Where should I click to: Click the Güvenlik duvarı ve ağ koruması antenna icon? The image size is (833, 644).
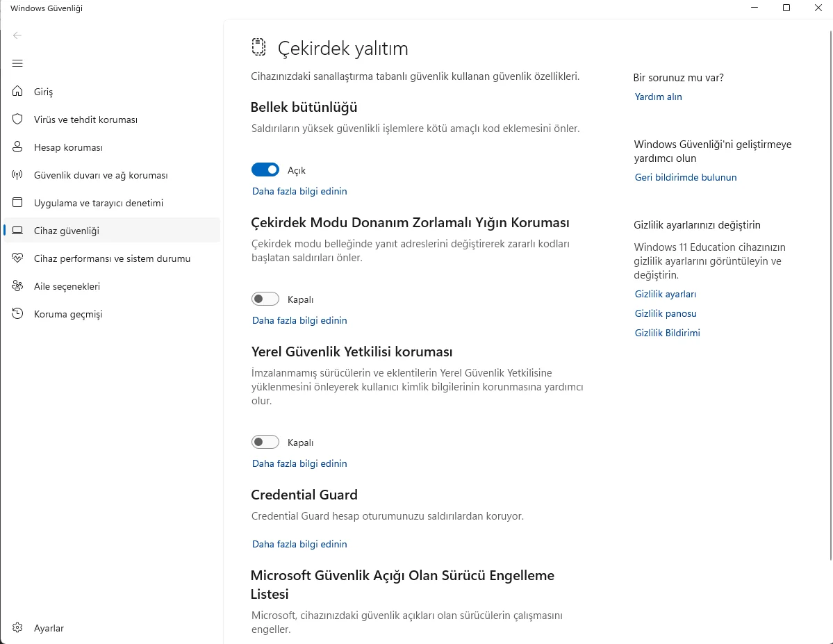[x=17, y=175]
